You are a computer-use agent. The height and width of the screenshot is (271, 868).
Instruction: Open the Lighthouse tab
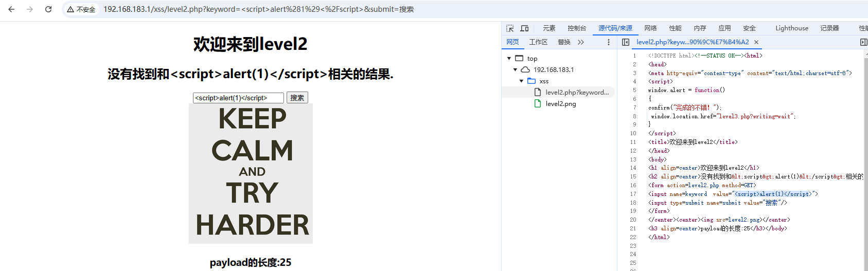coord(792,28)
